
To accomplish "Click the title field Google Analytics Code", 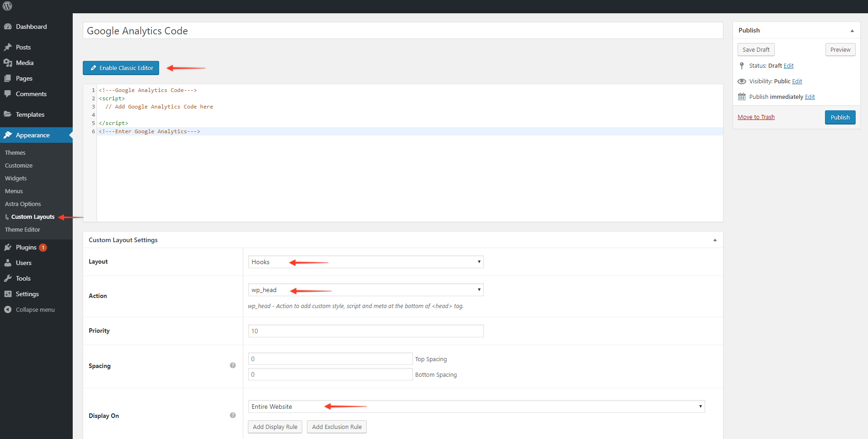I will (x=403, y=31).
